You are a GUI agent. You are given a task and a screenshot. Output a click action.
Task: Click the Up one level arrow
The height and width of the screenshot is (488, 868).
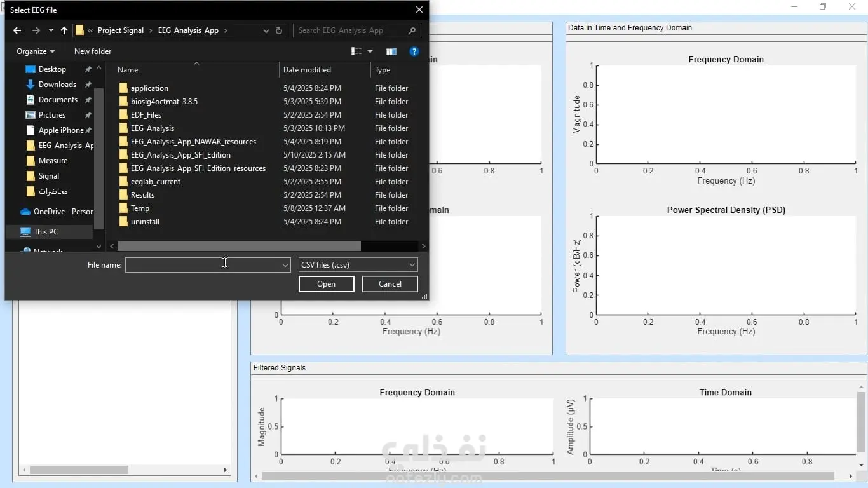point(64,30)
